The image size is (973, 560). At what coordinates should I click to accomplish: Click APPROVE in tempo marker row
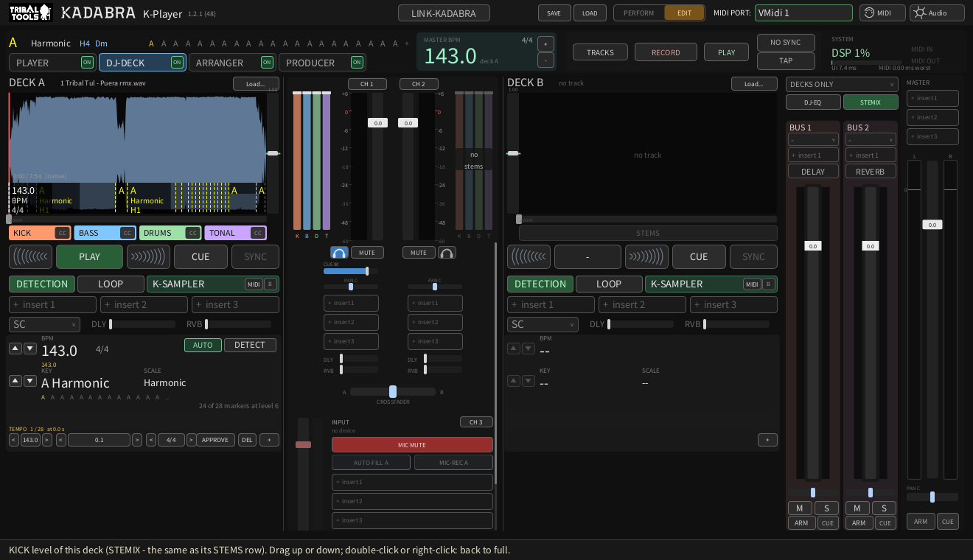coord(215,440)
